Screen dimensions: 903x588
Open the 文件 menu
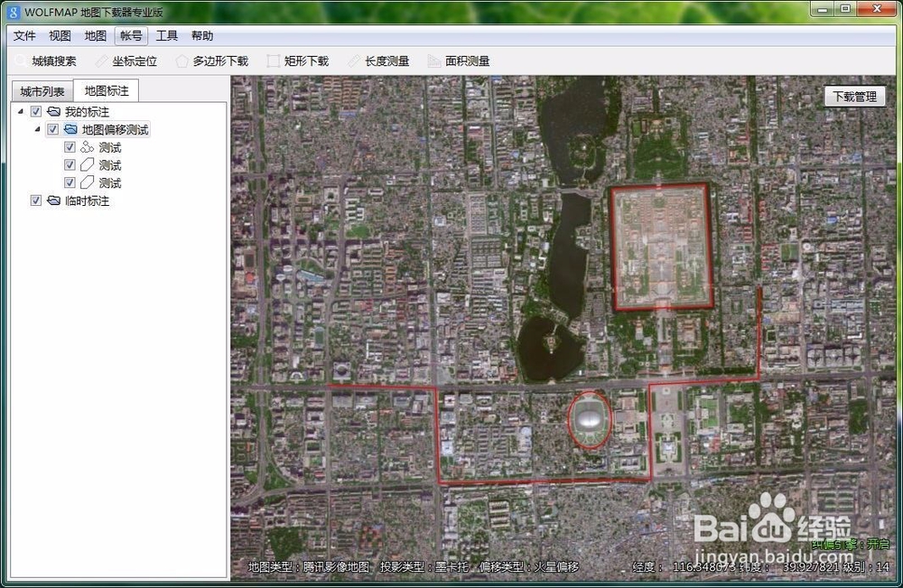24,35
